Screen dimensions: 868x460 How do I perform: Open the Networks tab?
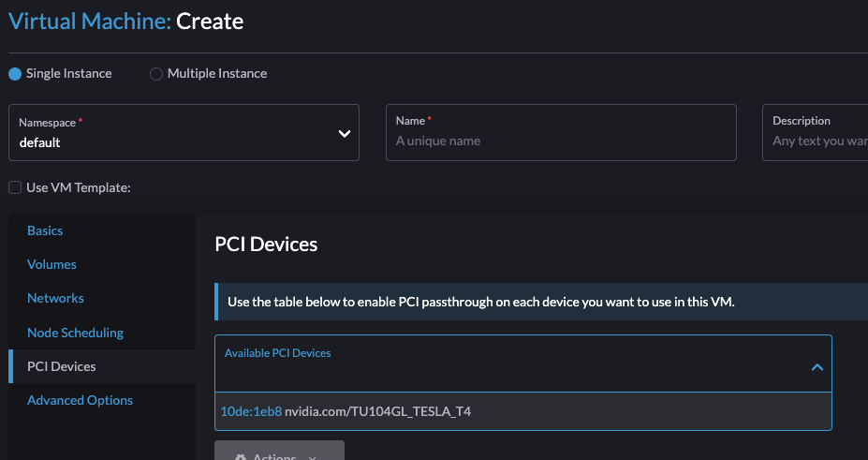[x=55, y=298]
